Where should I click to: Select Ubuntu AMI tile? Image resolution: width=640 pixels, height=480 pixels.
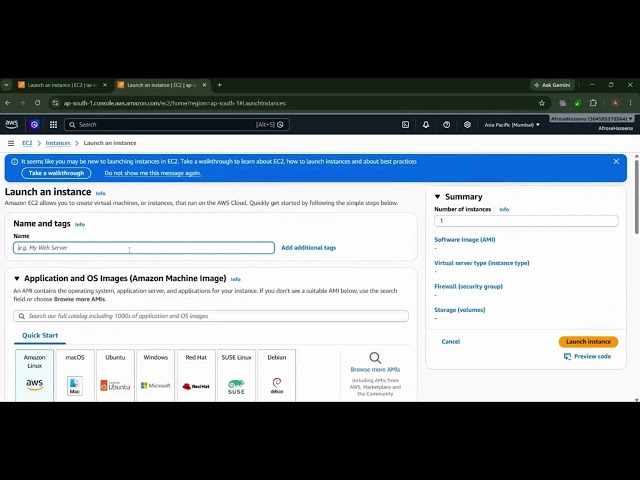tap(115, 376)
